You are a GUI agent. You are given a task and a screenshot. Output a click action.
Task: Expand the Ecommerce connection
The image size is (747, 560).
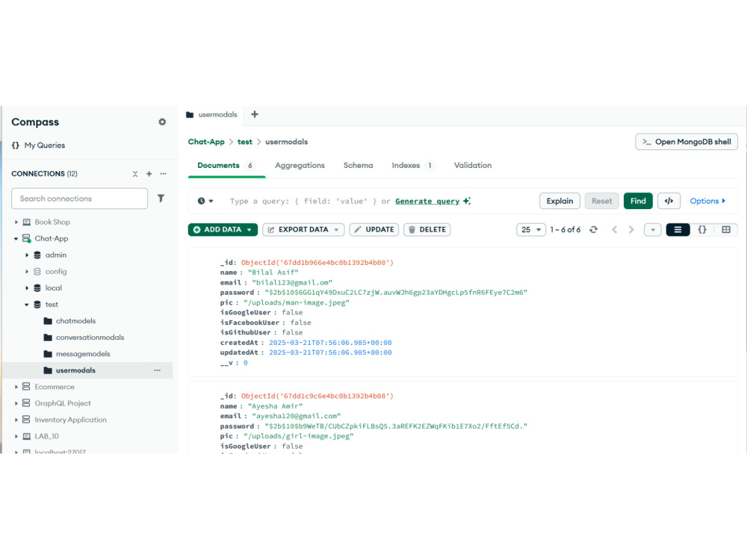click(16, 387)
